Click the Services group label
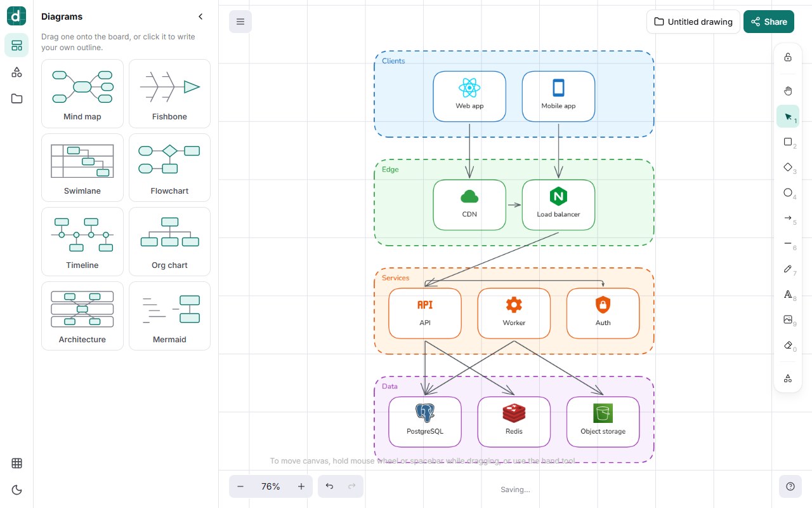This screenshot has width=812, height=508. pos(395,278)
